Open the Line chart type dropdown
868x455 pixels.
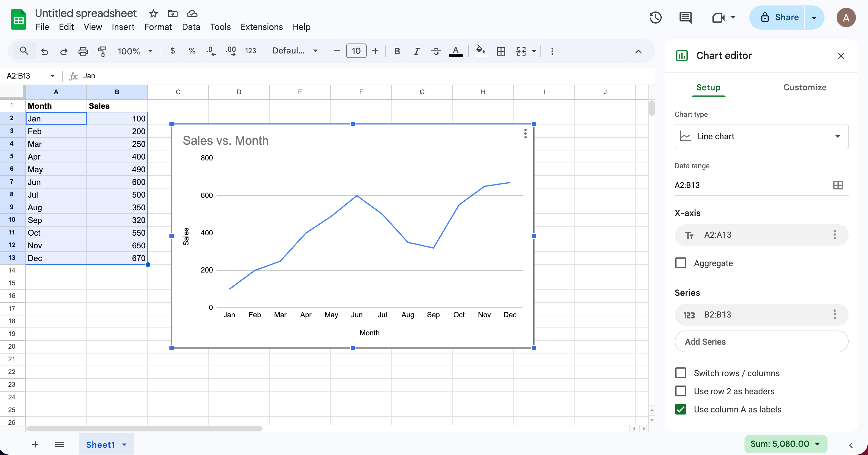761,136
